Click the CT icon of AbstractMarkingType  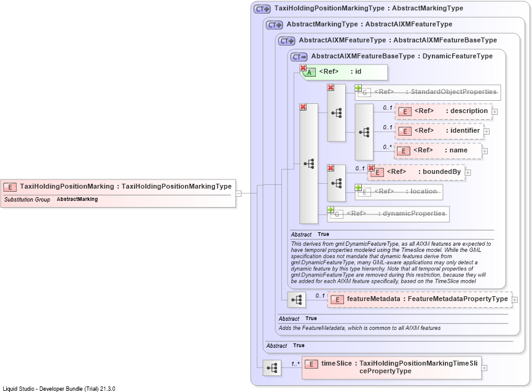(x=274, y=25)
